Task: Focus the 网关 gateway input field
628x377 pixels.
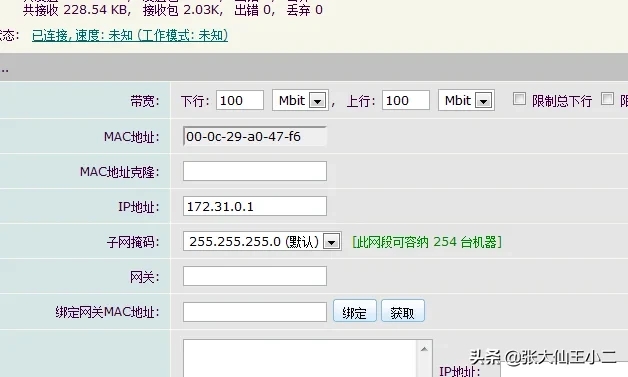Action: tap(255, 276)
